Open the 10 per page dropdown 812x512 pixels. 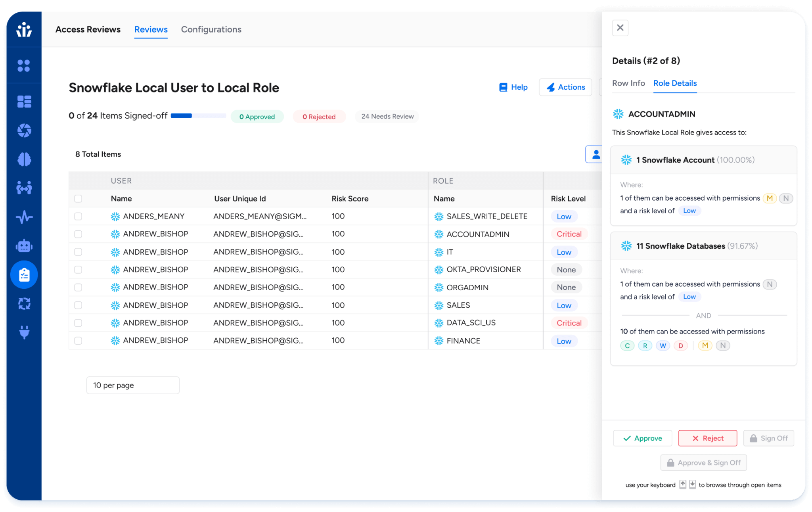point(133,385)
